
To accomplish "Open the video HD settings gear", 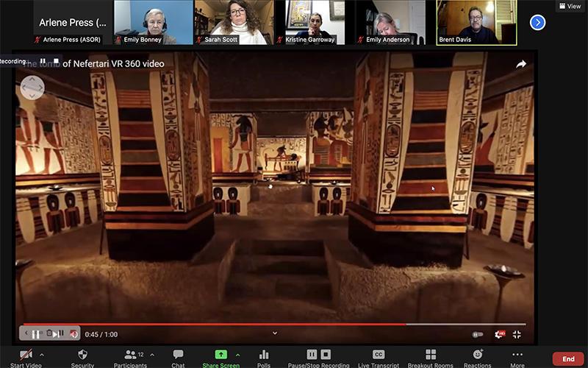I will (x=500, y=334).
